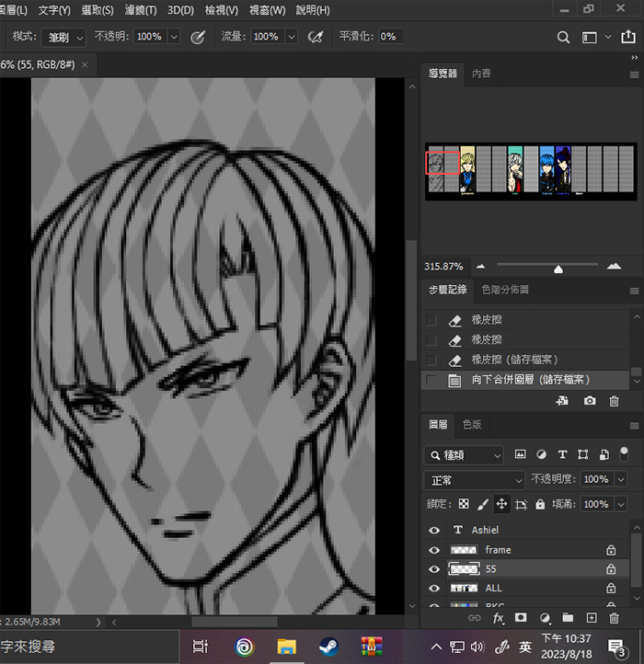Viewport: 644px width, 664px height.
Task: Toggle pressure for opacity icon
Action: coord(198,38)
